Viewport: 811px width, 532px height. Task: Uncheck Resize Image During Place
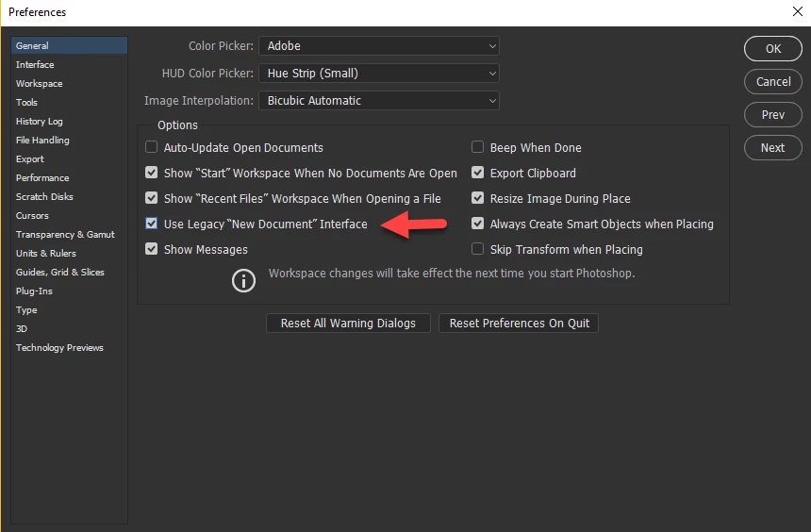pos(477,198)
